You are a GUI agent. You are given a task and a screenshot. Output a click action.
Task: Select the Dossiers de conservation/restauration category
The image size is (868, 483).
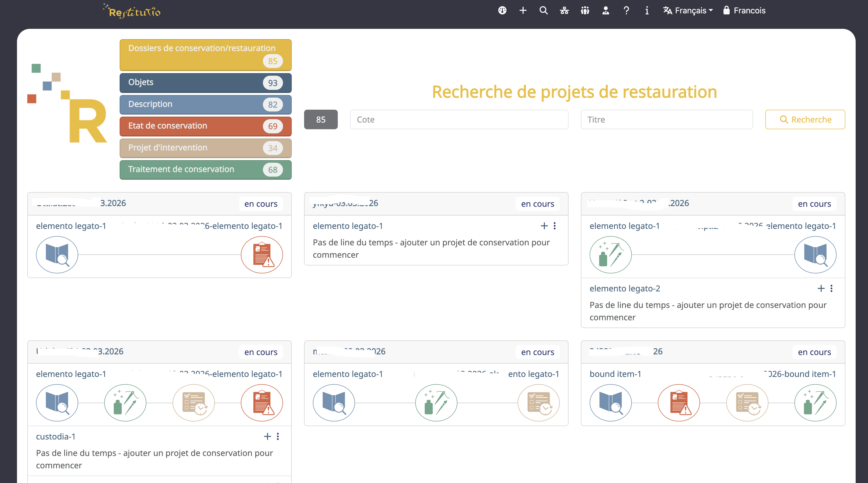click(x=205, y=55)
